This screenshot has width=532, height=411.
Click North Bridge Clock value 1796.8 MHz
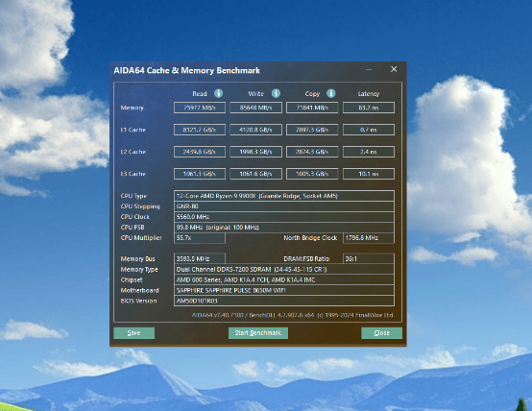(x=369, y=238)
